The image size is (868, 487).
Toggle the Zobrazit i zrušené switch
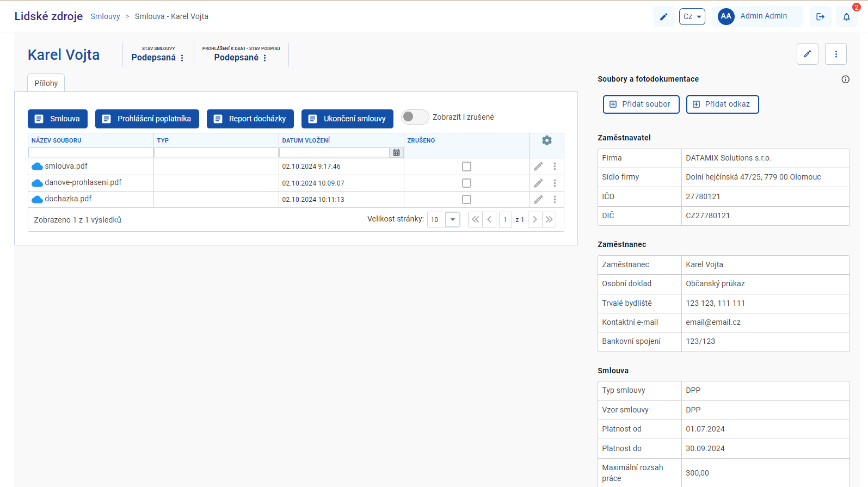pyautogui.click(x=415, y=117)
